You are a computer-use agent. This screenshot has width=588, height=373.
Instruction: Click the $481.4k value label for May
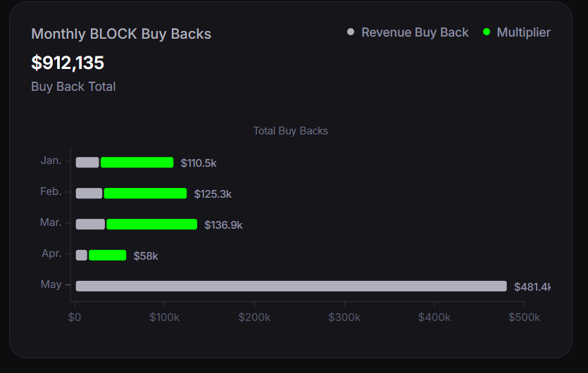tap(532, 286)
